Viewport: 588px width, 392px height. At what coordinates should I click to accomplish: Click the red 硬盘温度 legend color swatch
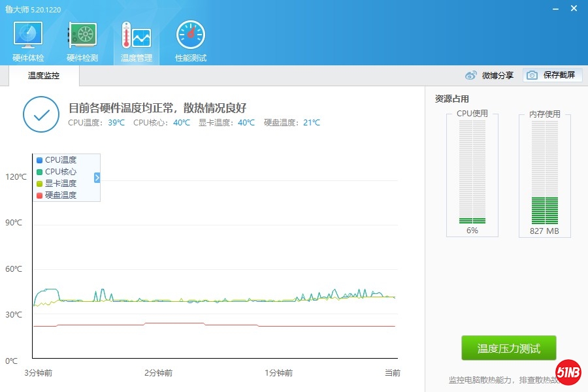(x=40, y=195)
